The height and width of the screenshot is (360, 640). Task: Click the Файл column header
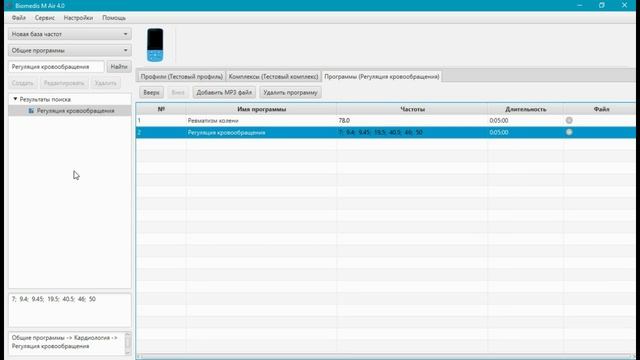601,109
